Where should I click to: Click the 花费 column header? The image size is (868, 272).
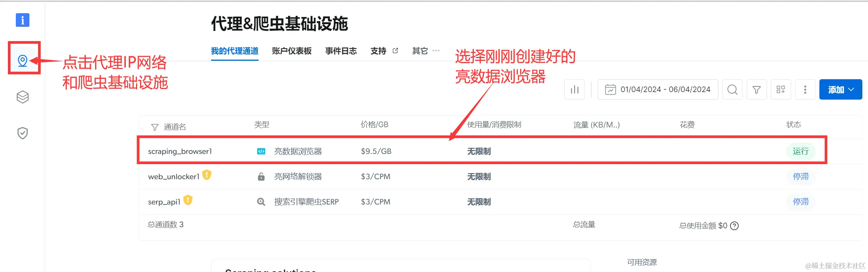[x=687, y=124]
